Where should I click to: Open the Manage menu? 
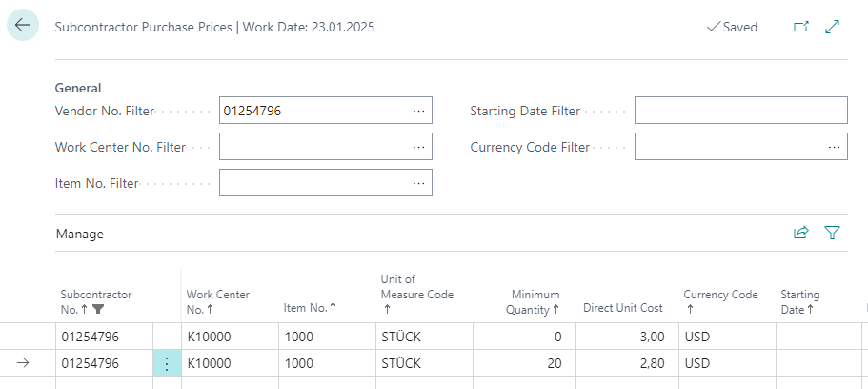(80, 234)
